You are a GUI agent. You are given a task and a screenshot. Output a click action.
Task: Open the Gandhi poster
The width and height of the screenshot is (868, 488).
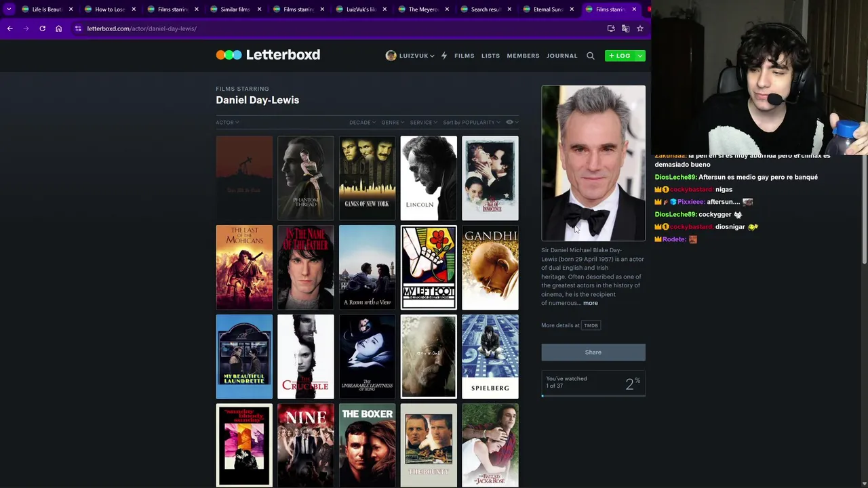[490, 268]
